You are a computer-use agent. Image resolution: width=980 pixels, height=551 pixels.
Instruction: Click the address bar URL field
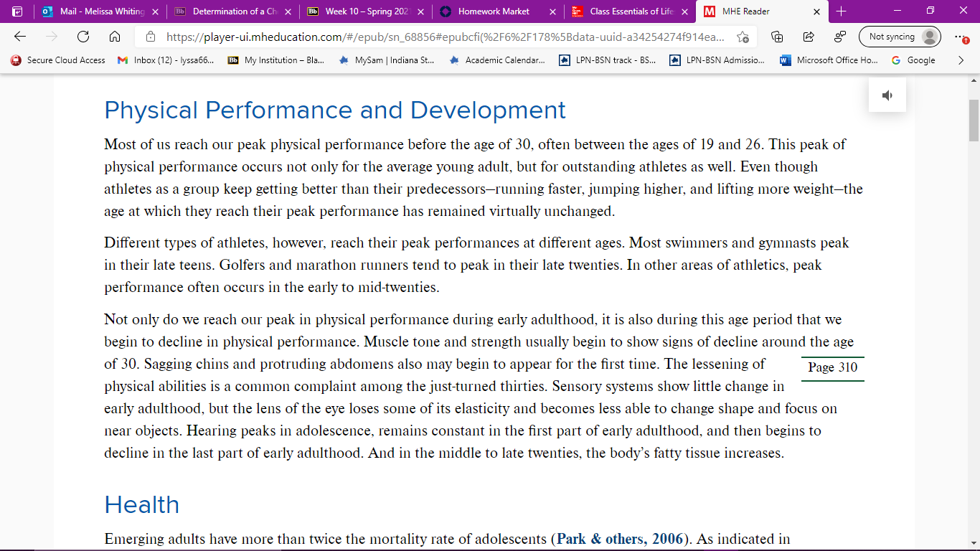pos(445,37)
